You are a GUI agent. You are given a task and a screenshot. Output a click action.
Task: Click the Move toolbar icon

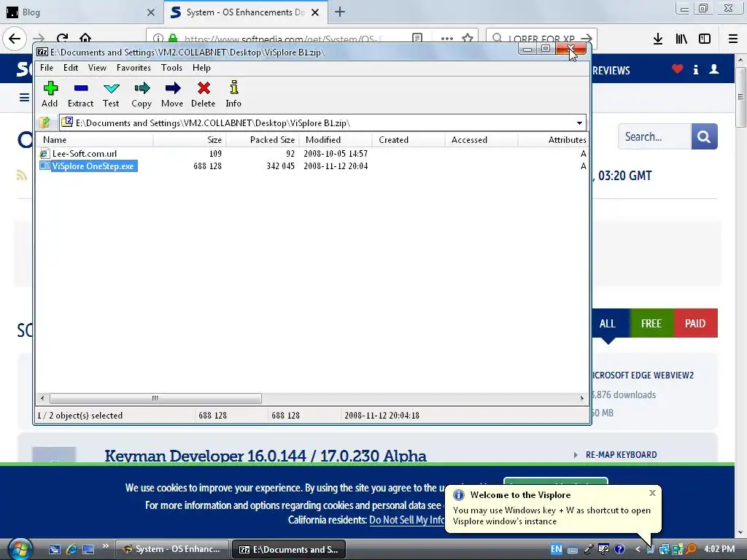tap(172, 94)
